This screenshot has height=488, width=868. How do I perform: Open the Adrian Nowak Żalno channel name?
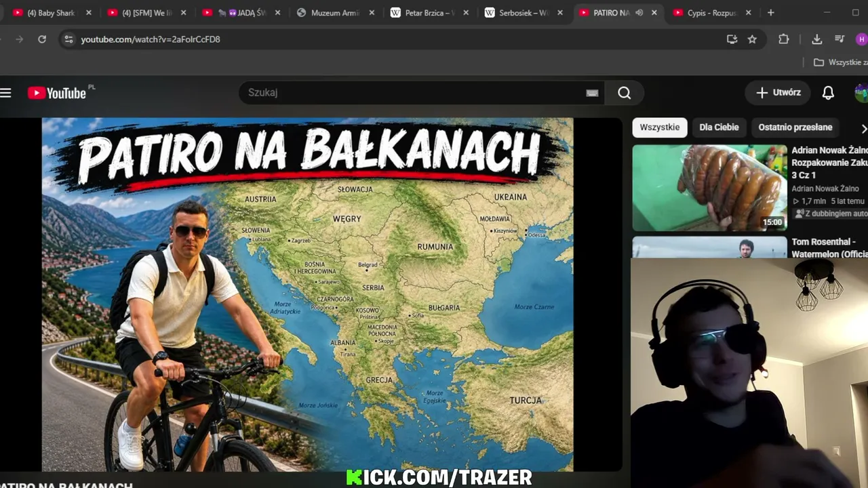click(825, 189)
